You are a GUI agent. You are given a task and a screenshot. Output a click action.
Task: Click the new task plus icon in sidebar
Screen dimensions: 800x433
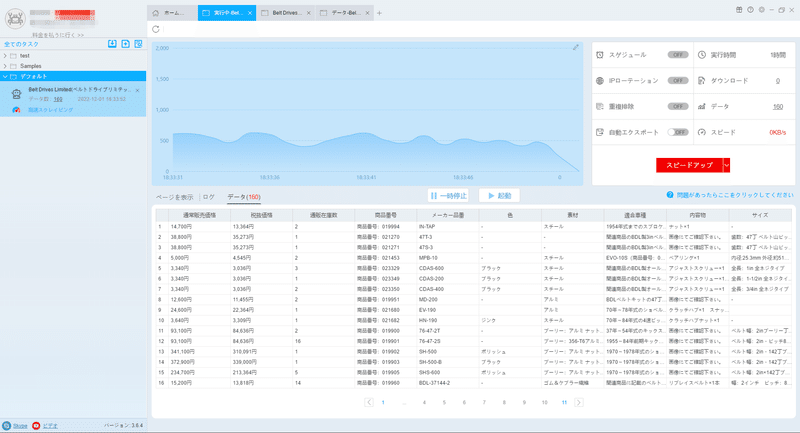[x=126, y=44]
